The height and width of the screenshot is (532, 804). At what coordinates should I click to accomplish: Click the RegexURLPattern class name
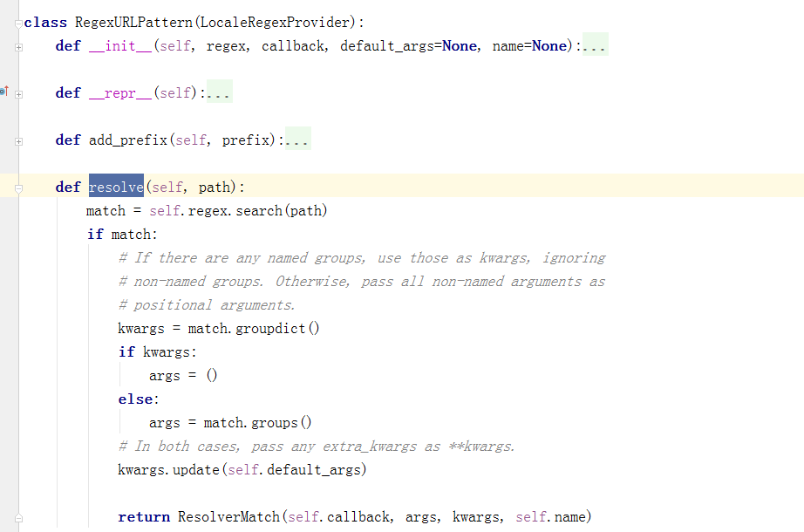133,22
